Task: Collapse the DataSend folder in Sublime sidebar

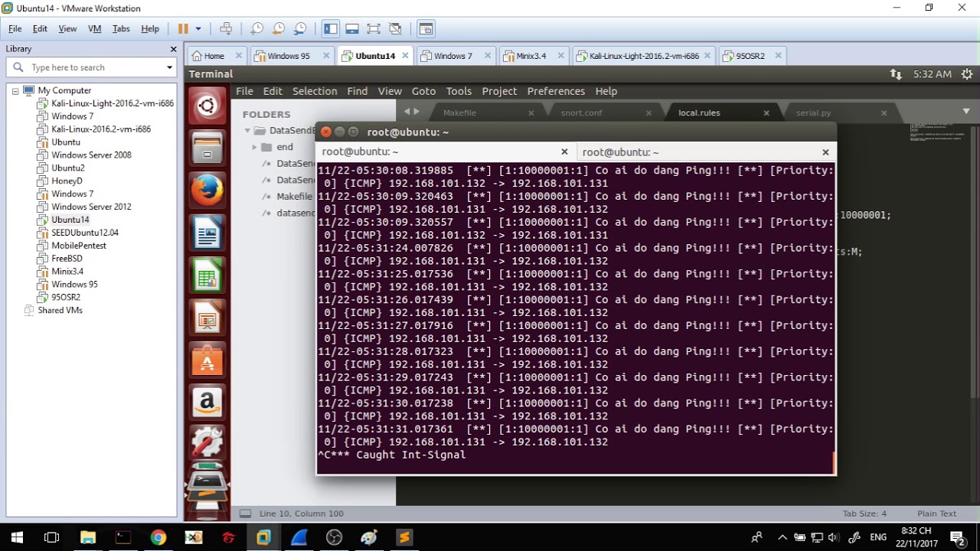Action: pyautogui.click(x=248, y=131)
